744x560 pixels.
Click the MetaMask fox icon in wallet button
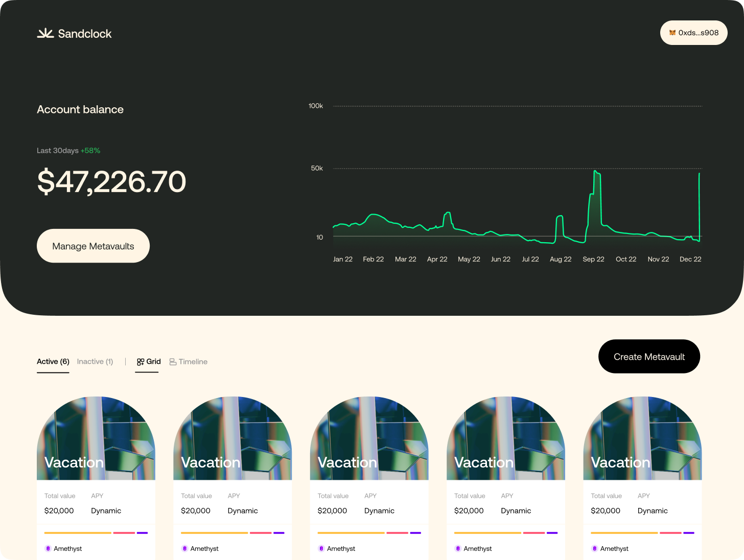tap(672, 33)
